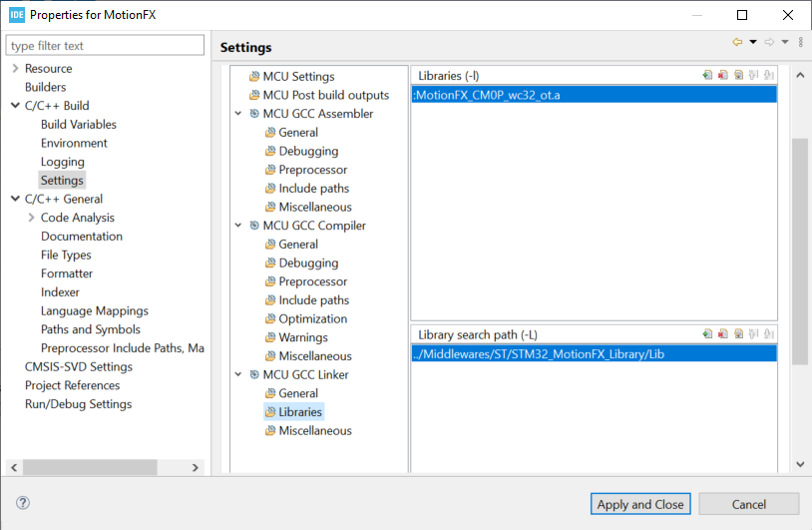Image resolution: width=812 pixels, height=530 pixels.
Task: Select Settings under C/C++ Build
Action: point(62,181)
